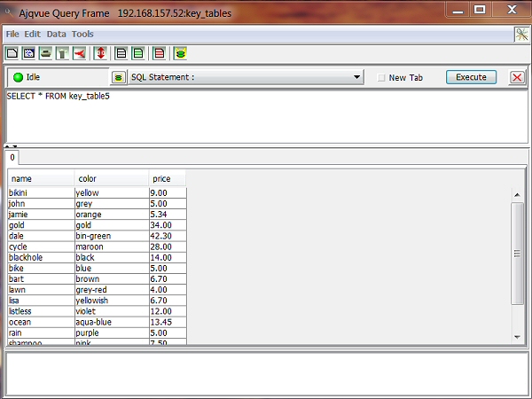The image size is (532, 399).
Task: Click the green database icon in toolbar
Action: tap(180, 53)
